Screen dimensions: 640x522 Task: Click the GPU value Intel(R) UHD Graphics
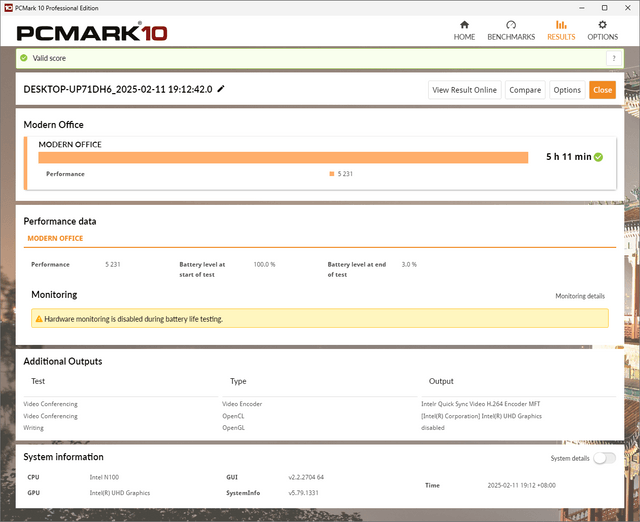[120, 493]
